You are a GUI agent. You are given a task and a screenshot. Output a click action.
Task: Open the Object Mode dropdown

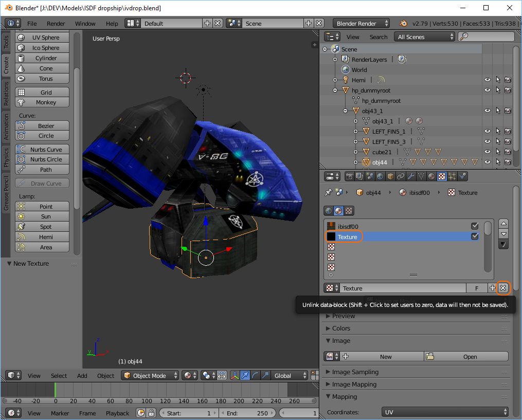tap(150, 376)
